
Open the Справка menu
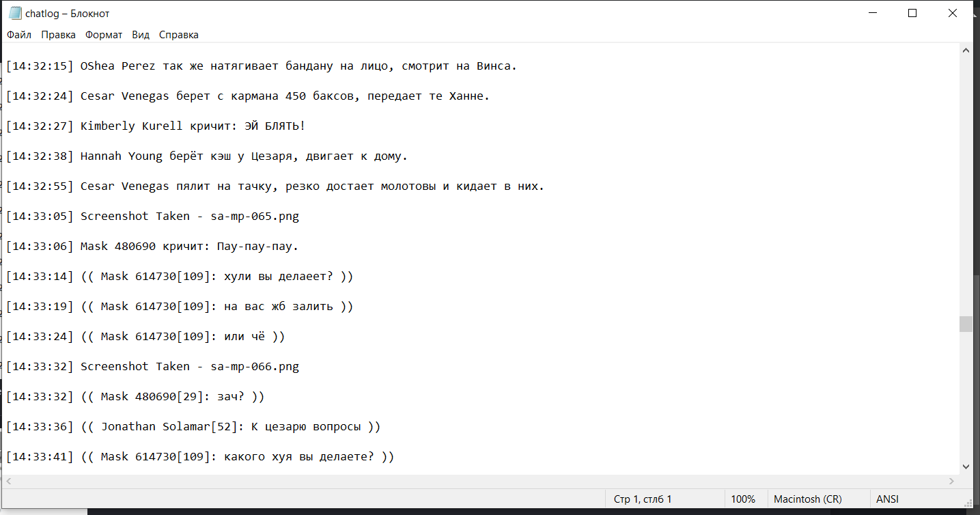click(x=179, y=35)
